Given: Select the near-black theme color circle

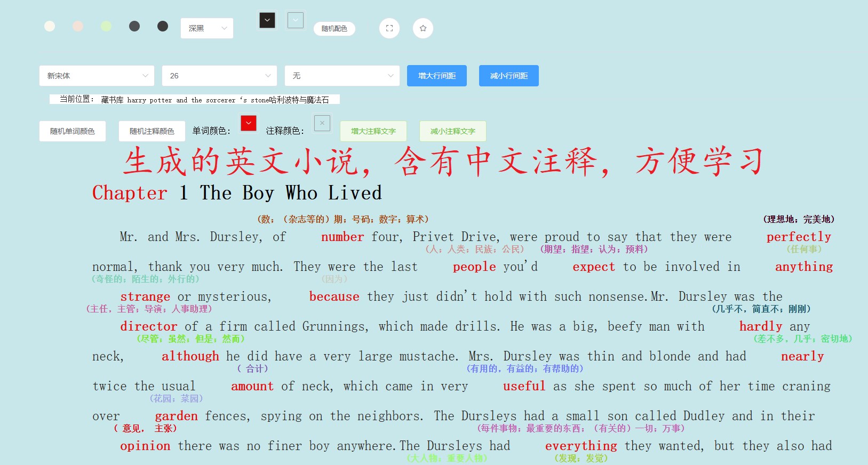Looking at the screenshot, I should [163, 26].
